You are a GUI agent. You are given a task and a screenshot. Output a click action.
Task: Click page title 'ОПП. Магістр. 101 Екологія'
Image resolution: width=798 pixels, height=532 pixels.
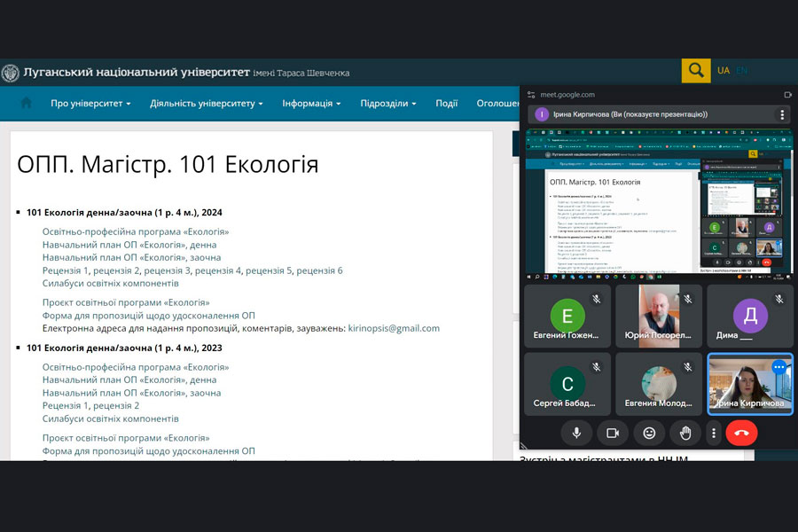168,164
